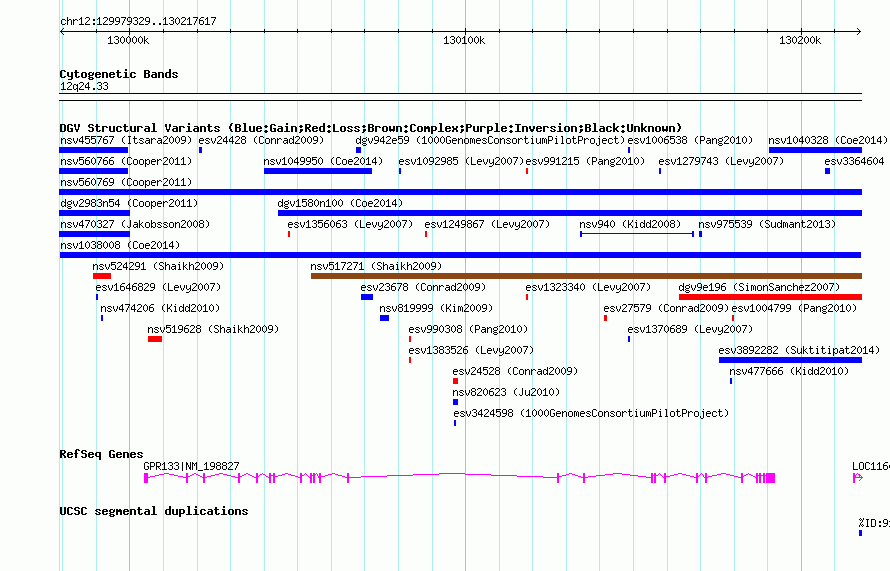Click the UCSC segmental duplications track title
890x571 pixels.
(x=154, y=511)
